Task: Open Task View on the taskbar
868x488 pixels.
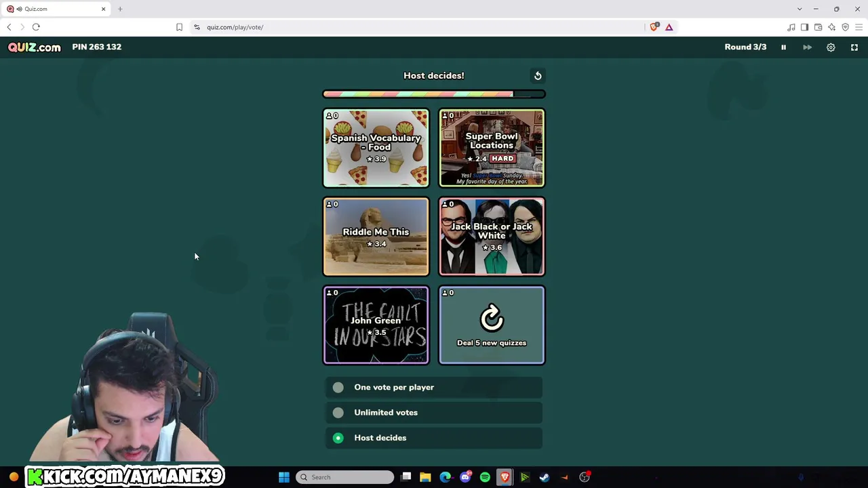Action: click(406, 477)
